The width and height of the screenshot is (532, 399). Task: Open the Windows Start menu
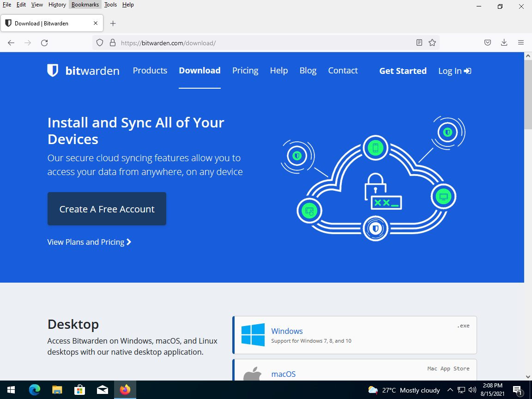coord(11,390)
